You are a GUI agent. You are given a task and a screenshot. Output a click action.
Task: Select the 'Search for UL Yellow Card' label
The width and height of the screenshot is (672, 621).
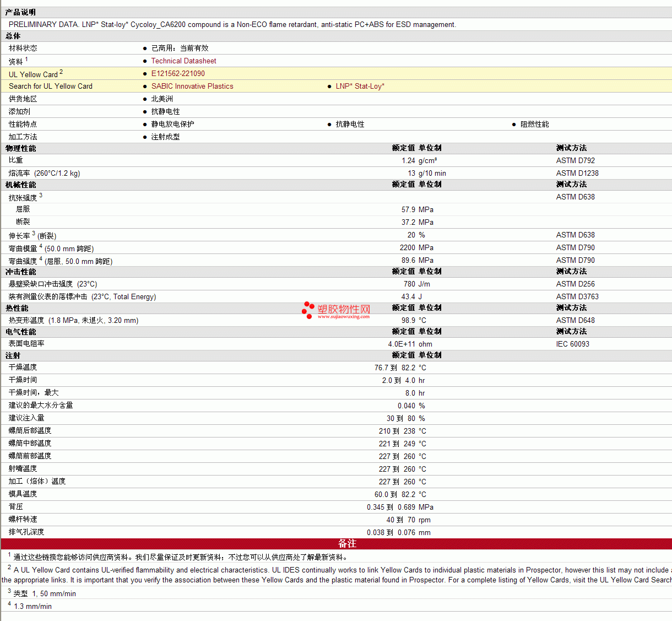(51, 86)
